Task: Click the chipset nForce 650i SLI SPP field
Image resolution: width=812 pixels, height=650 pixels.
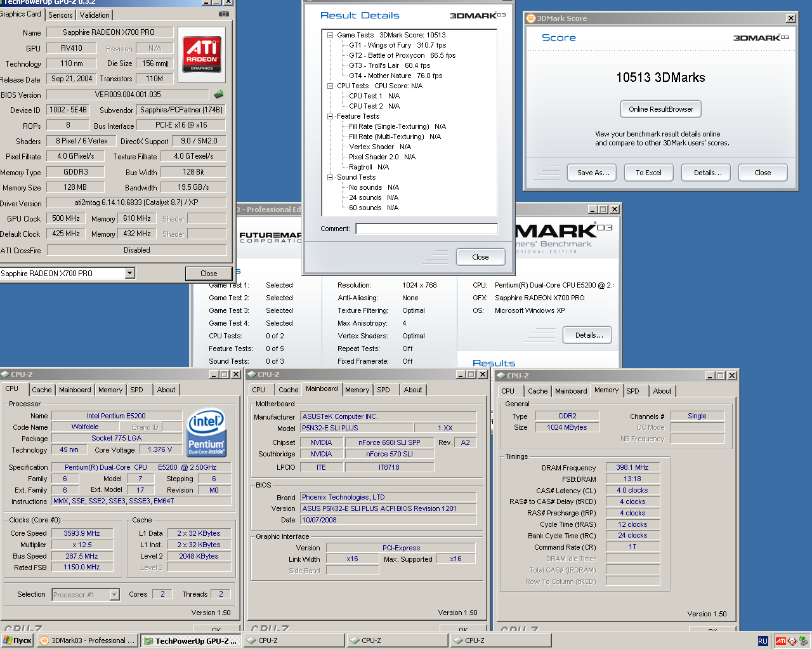Action: click(x=390, y=442)
